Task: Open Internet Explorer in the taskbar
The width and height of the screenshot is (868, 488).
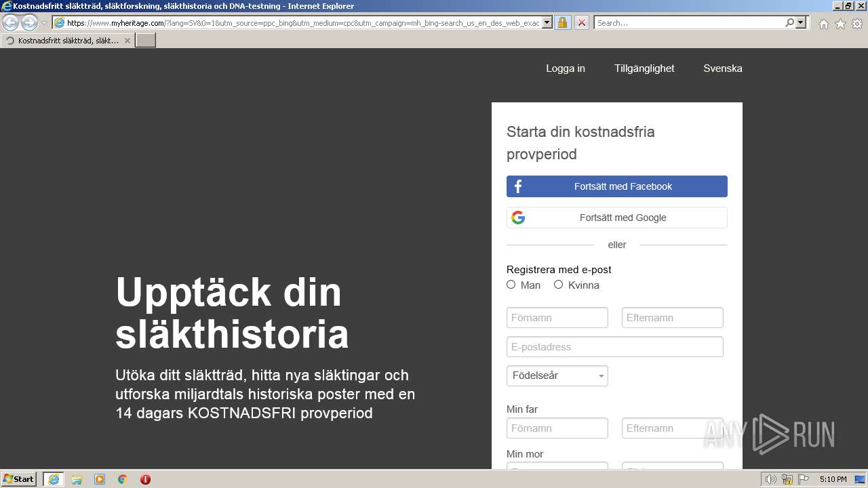Action: [x=54, y=479]
